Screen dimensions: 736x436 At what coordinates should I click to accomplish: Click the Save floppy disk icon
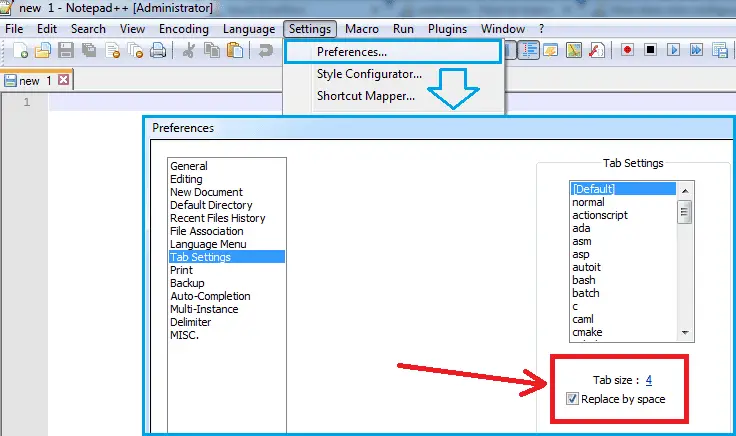coord(66,50)
